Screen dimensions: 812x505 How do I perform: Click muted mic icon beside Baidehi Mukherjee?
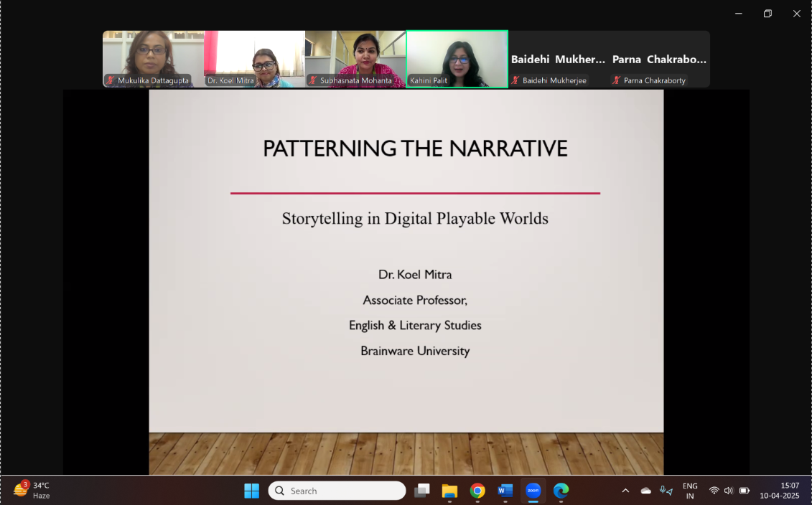(515, 80)
